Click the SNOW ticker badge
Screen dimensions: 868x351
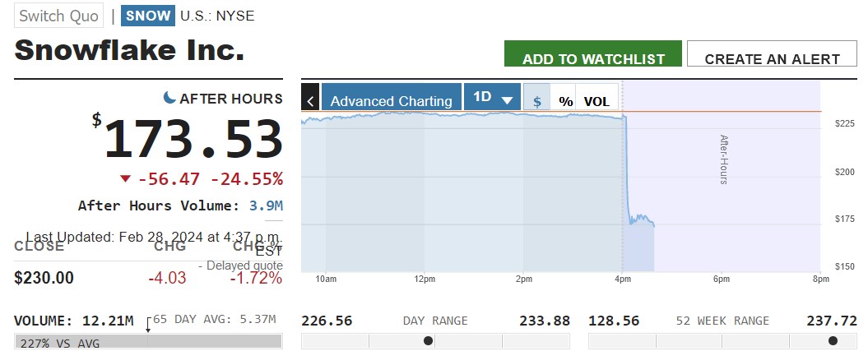148,16
